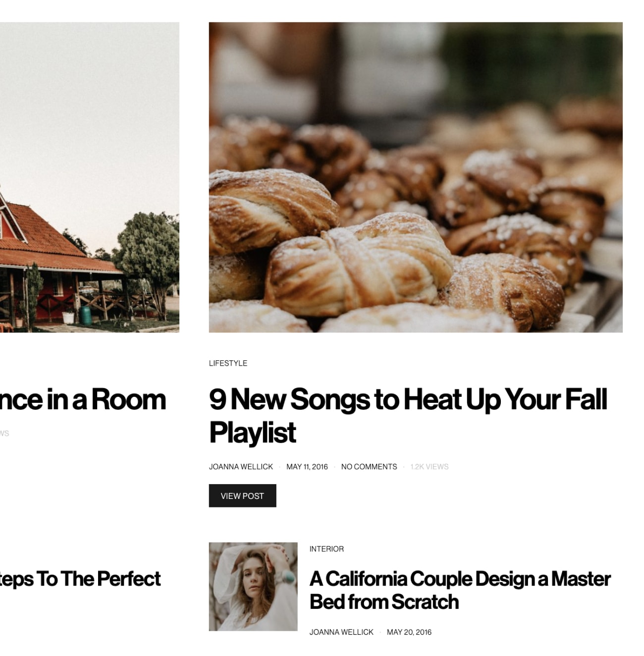
Task: Open 'teps To The Perfect' article title
Action: [80, 579]
